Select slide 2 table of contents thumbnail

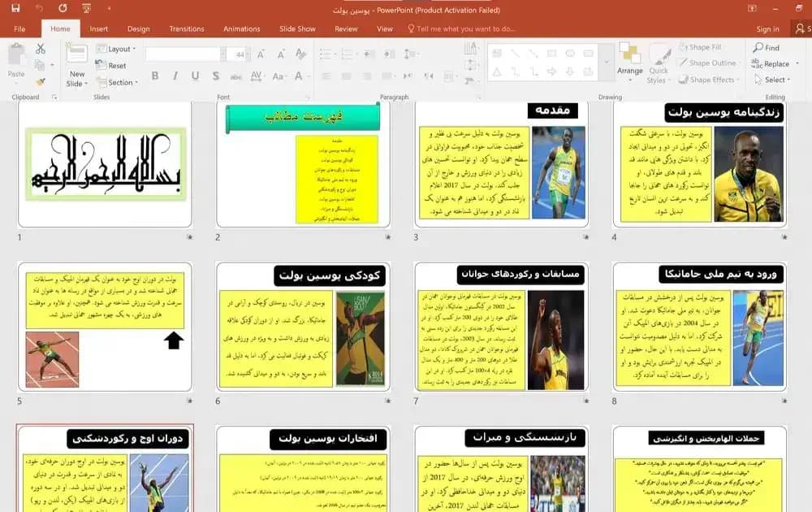point(304,165)
